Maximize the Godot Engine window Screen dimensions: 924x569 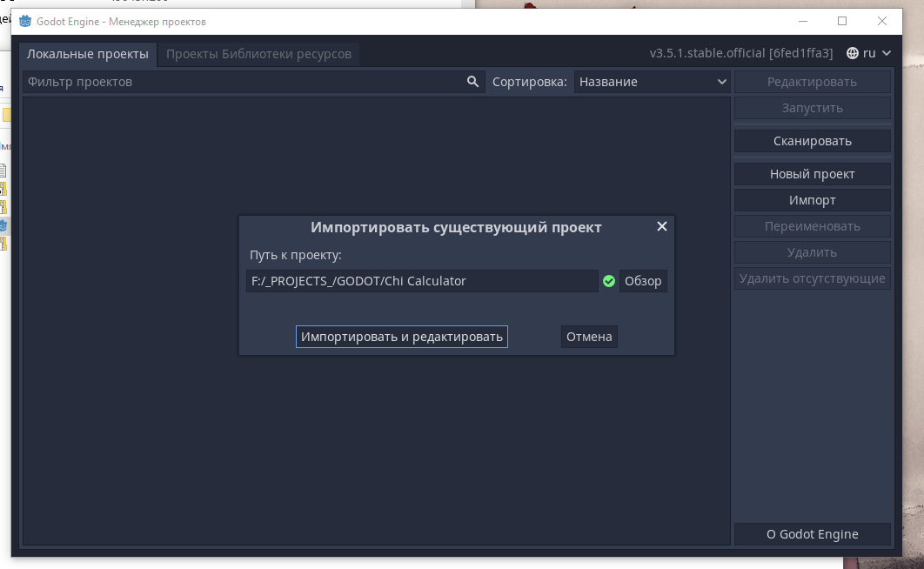coord(842,21)
